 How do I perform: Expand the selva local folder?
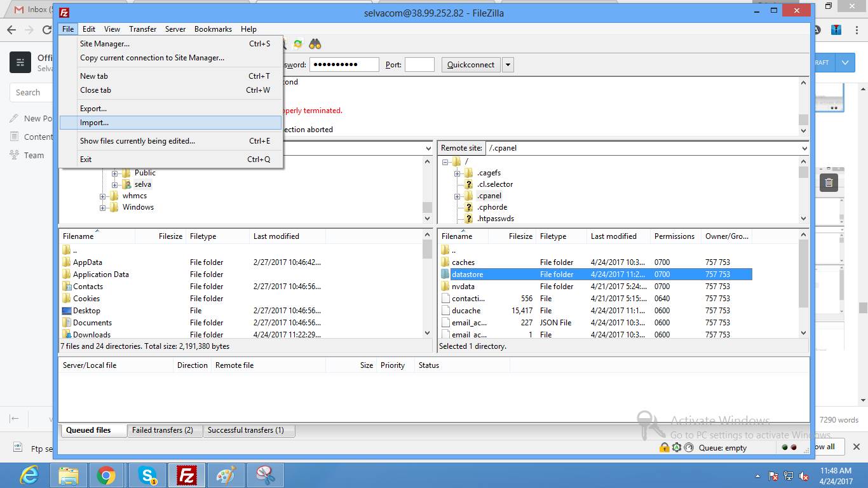point(115,184)
